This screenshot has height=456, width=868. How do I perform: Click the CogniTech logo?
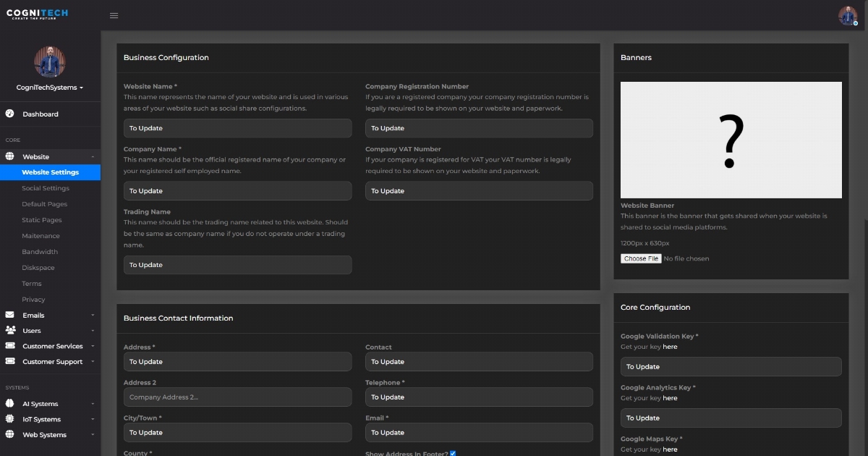point(36,14)
